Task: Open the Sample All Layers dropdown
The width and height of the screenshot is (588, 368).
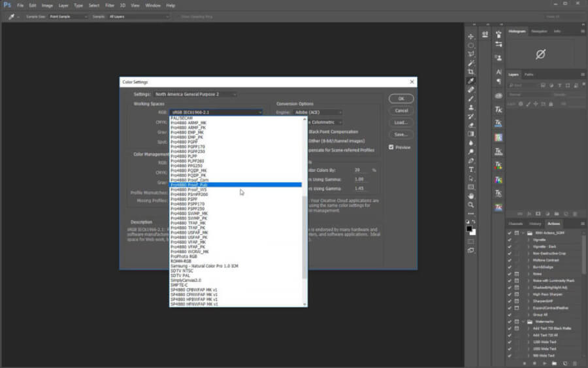Action: pyautogui.click(x=139, y=16)
